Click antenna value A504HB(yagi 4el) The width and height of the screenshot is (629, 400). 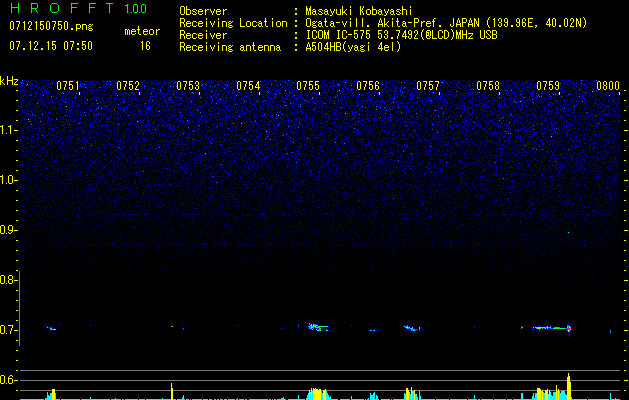click(353, 47)
